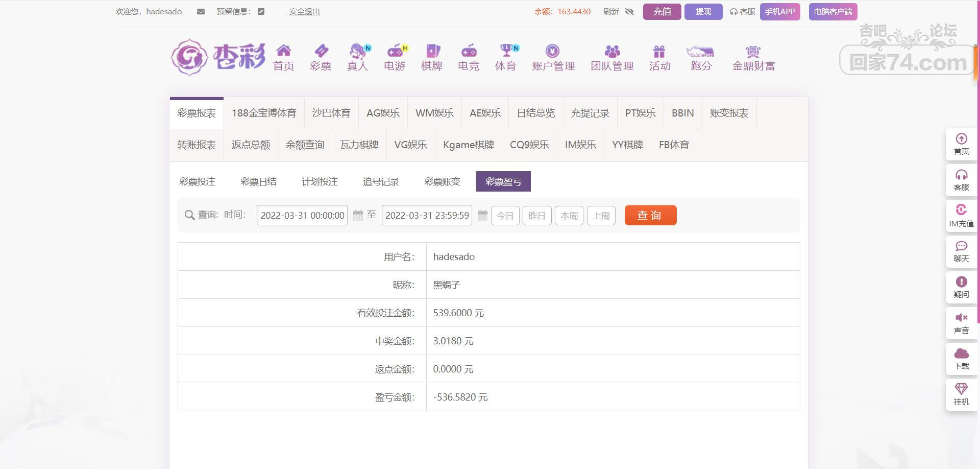The height and width of the screenshot is (469, 980).
Task: Select the 彩票日结 sub-tab
Action: tap(258, 182)
